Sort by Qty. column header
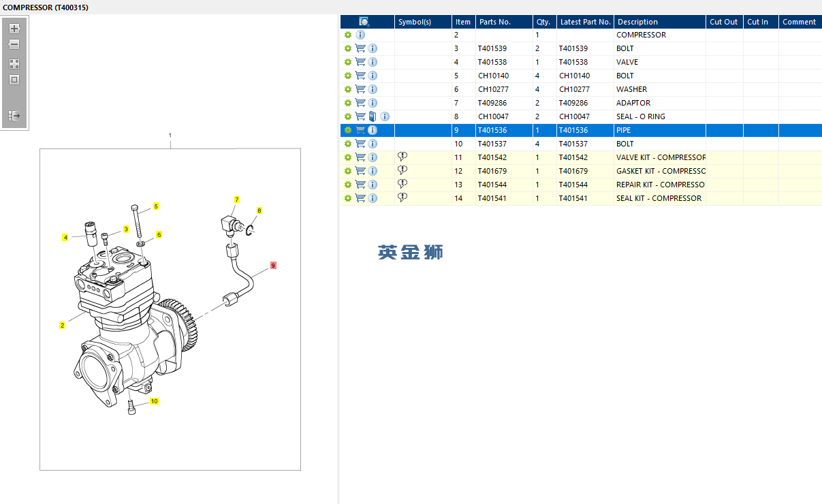 544,22
